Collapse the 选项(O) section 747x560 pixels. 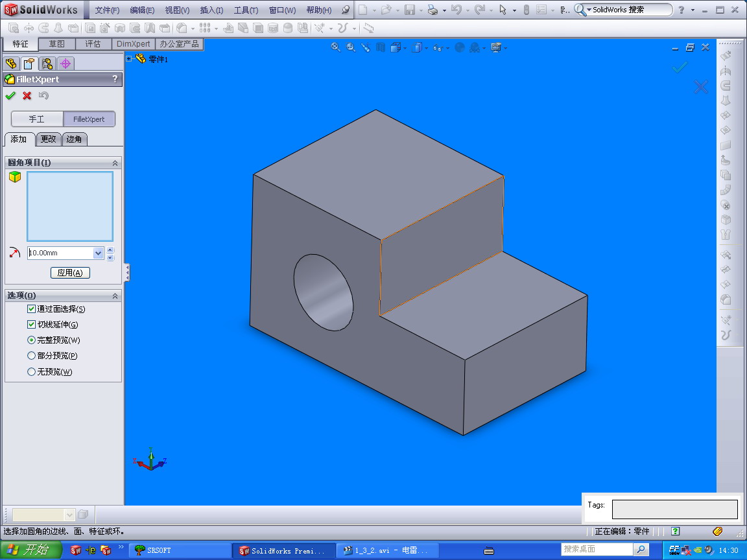[x=115, y=296]
